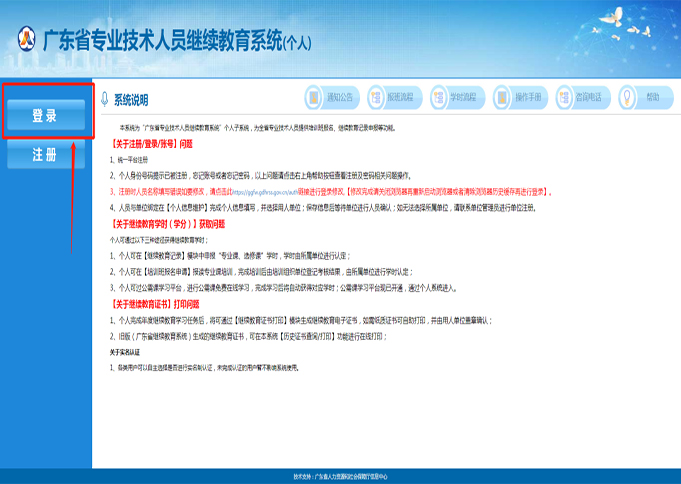Screen dimensions: 681x484
Task: Click the footer text 技术支持
Action: [340, 477]
